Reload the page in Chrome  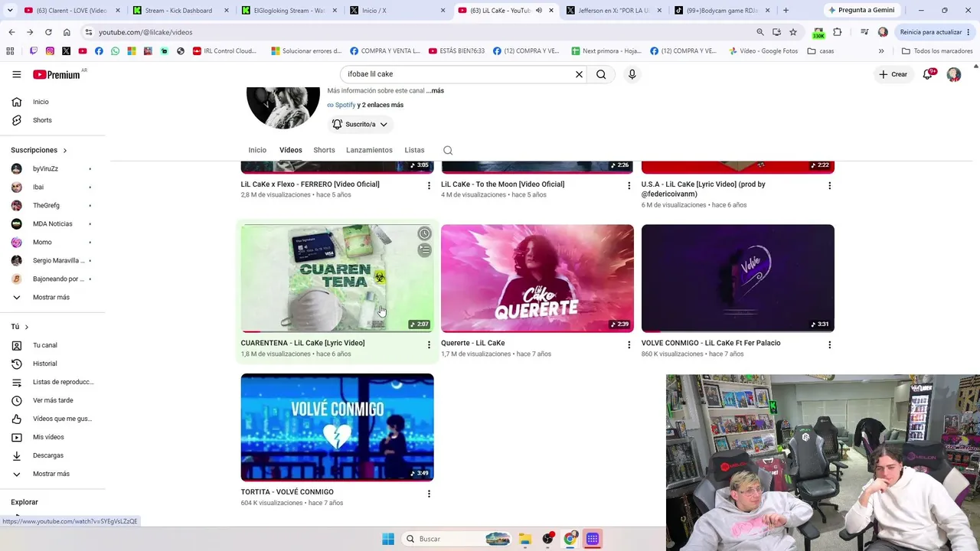tap(48, 32)
